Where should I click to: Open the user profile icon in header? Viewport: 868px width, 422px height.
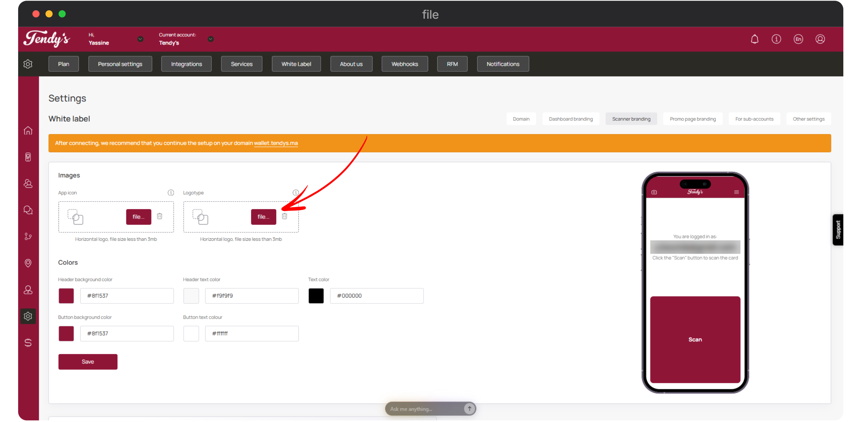pyautogui.click(x=820, y=39)
